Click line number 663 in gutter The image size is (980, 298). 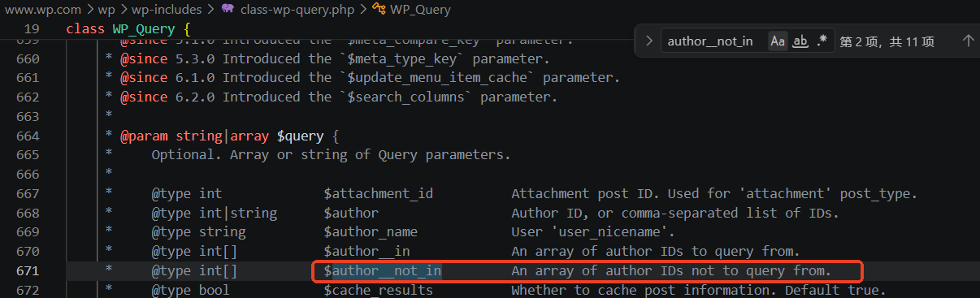[27, 117]
